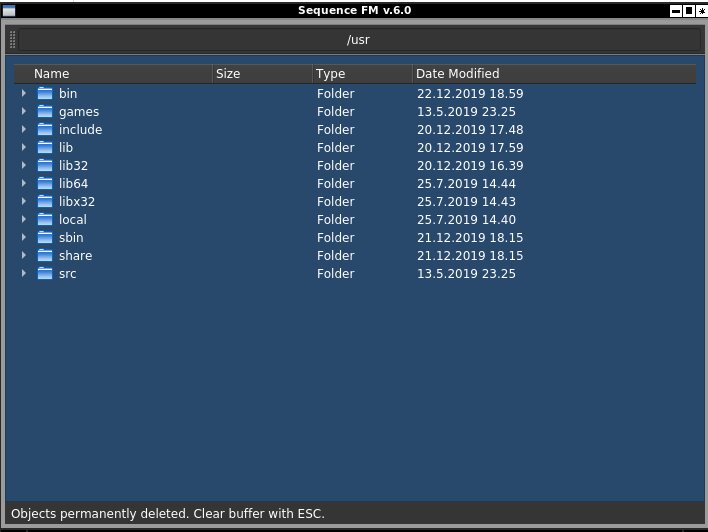Click date '25.7.2019 14.43' of libx32
Image resolution: width=708 pixels, height=532 pixels.
click(466, 201)
